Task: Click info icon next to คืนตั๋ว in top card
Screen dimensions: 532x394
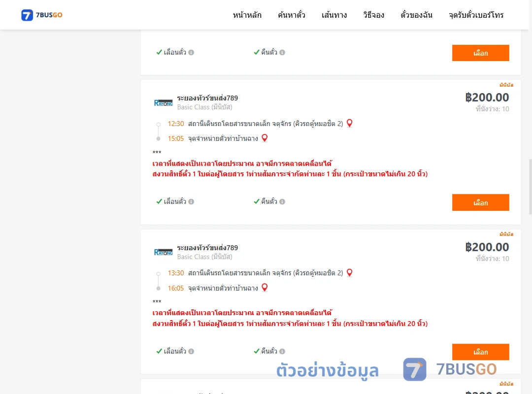Action: (282, 52)
